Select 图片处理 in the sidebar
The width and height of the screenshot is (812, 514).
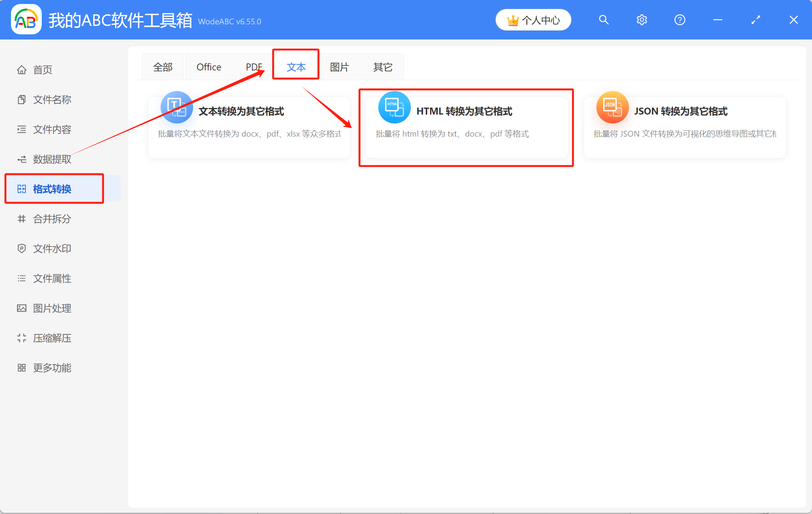pyautogui.click(x=52, y=308)
